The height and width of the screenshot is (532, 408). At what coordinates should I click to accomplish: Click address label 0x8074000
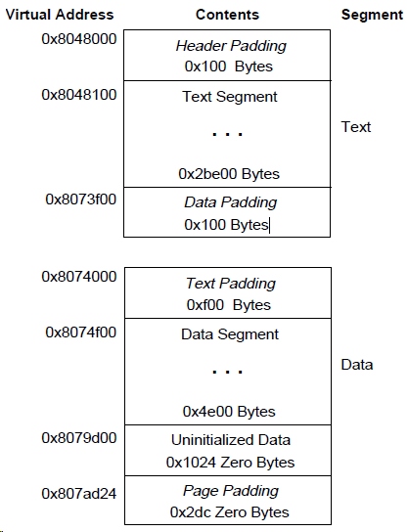79,277
